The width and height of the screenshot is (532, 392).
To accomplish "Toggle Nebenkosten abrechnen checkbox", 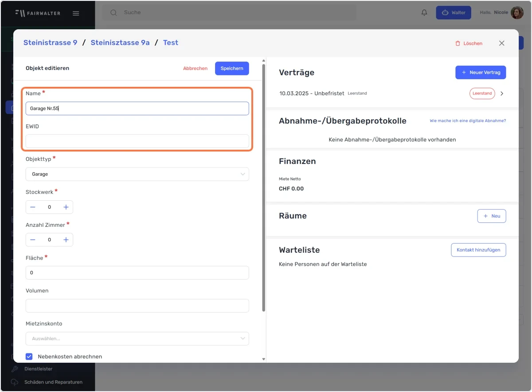I will [29, 356].
